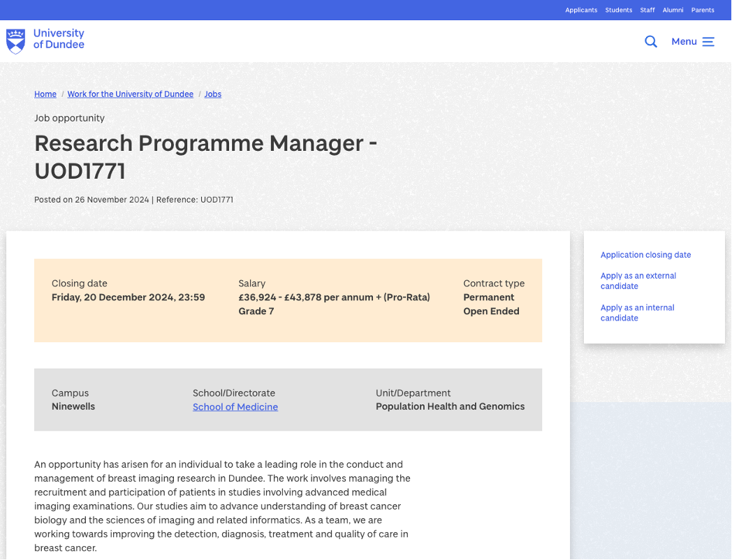Click the salary range text
Screen dimensions: 732x560
tap(334, 297)
